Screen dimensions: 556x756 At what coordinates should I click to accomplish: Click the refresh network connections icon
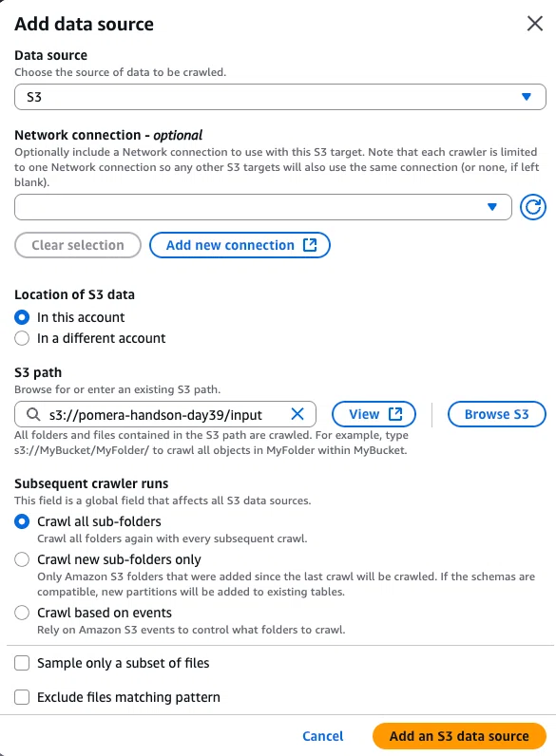[x=533, y=207]
